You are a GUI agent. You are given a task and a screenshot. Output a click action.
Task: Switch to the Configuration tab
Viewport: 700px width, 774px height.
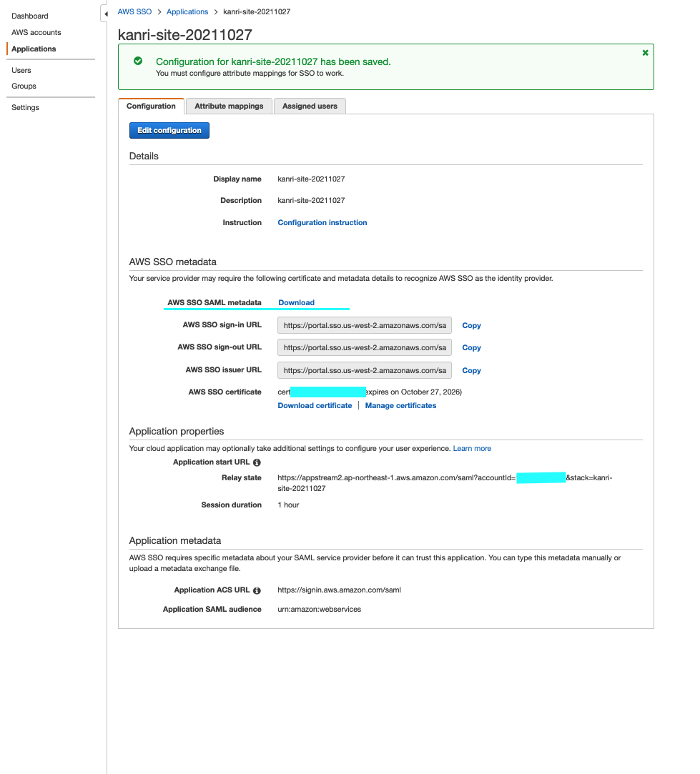click(x=151, y=106)
